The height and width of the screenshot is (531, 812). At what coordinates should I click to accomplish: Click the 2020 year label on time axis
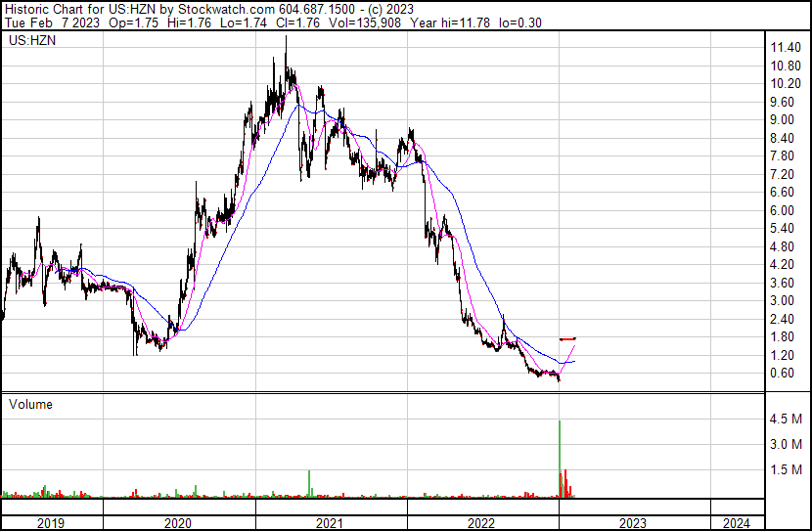pos(178,523)
